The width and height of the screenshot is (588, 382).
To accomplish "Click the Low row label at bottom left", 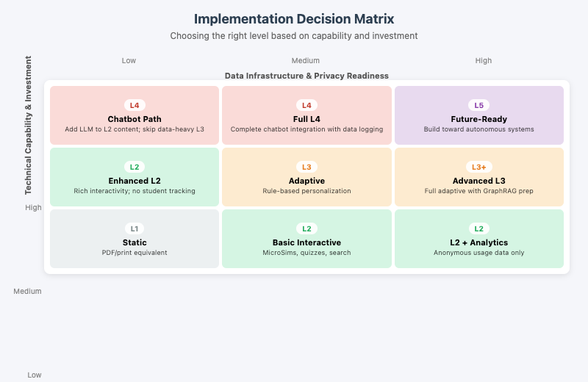I will pos(35,375).
